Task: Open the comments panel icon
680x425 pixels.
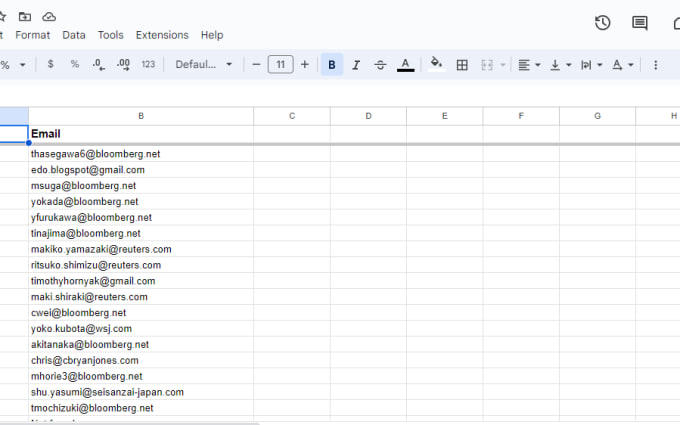Action: [x=640, y=23]
